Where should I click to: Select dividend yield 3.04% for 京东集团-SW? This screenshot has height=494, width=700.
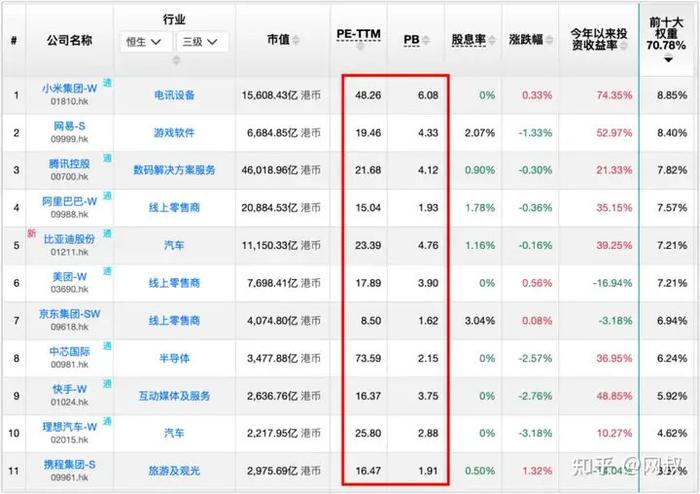coord(480,321)
